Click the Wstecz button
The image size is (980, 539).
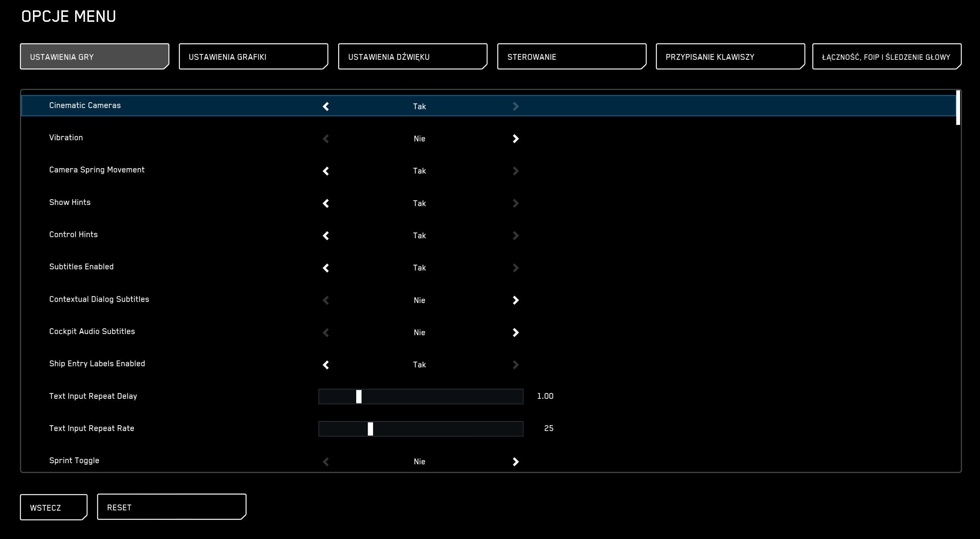coord(54,507)
